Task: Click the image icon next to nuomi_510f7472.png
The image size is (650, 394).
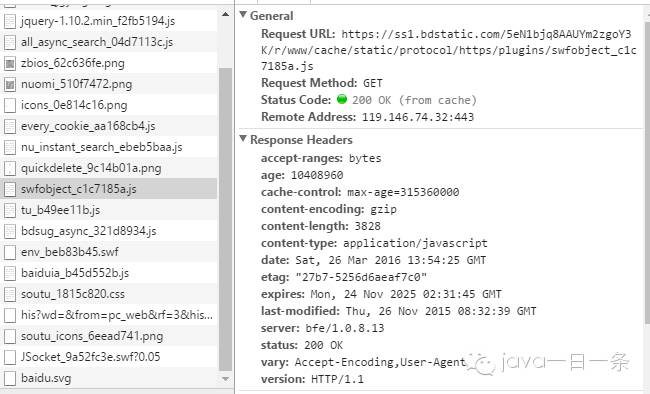Action: [10, 84]
